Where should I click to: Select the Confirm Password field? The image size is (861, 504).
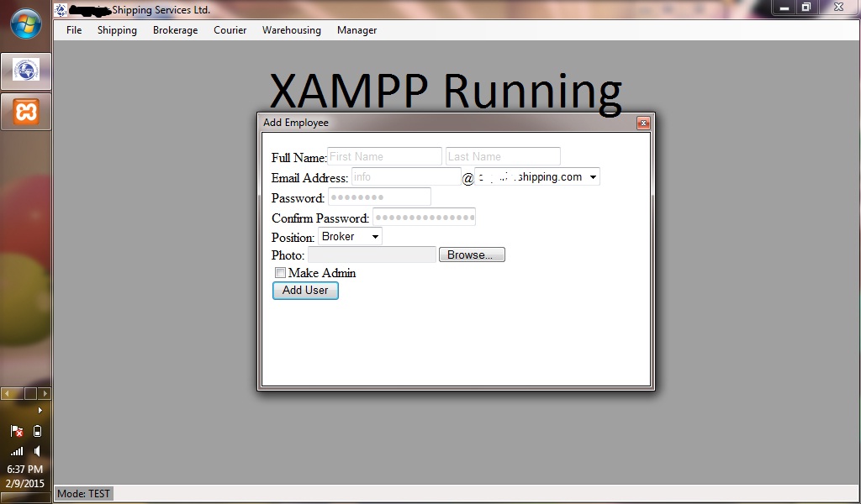[424, 216]
